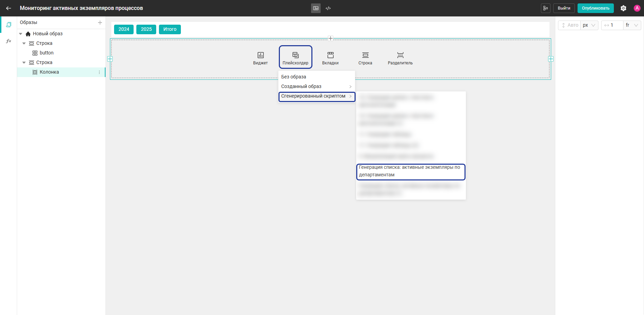644x315 pixels.
Task: Switch to the visual layout editor view
Action: click(316, 8)
